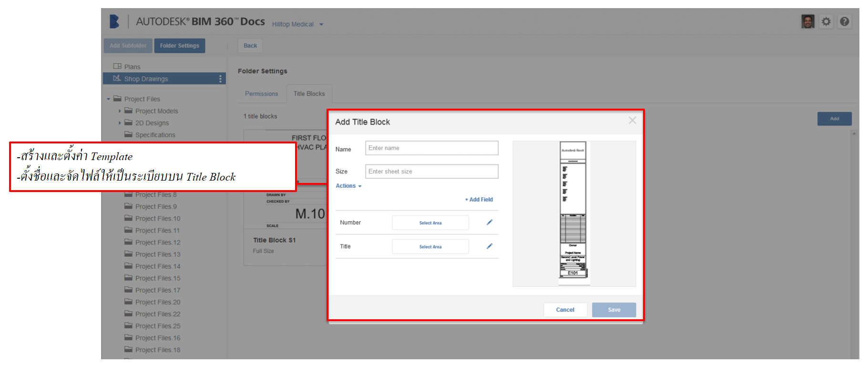Viewport: 868px width, 365px height.
Task: Click the Name input field
Action: pos(432,148)
